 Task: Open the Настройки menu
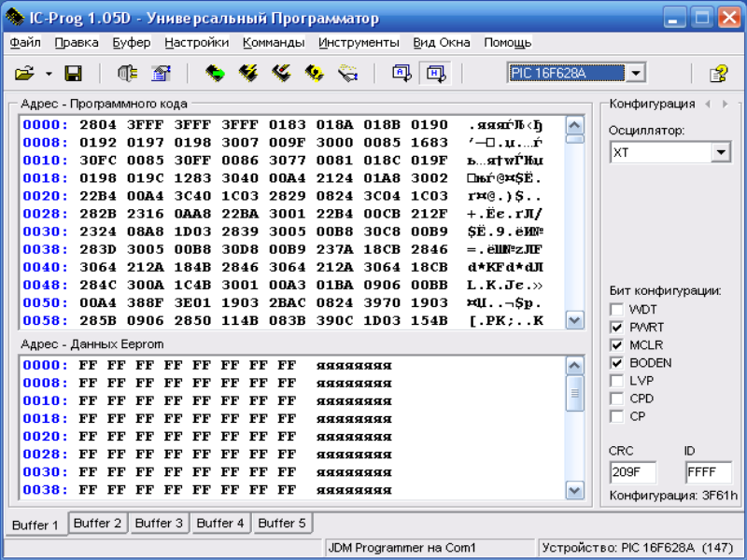coord(197,42)
